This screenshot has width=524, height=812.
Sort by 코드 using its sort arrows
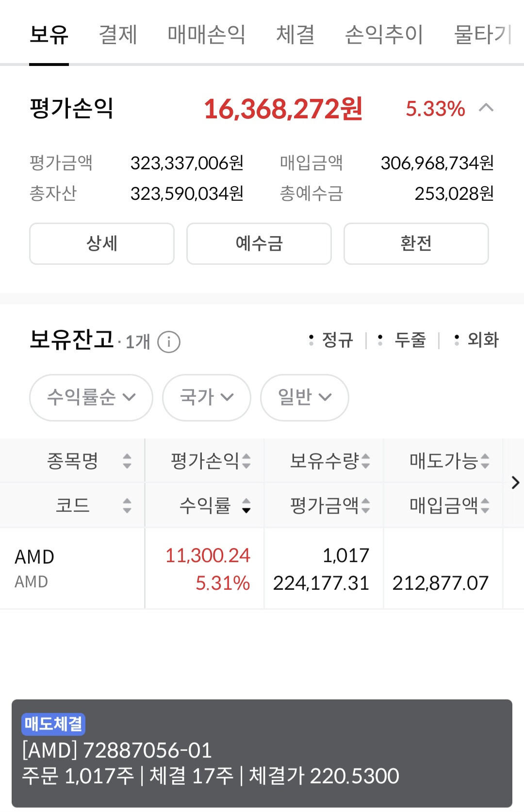127,505
